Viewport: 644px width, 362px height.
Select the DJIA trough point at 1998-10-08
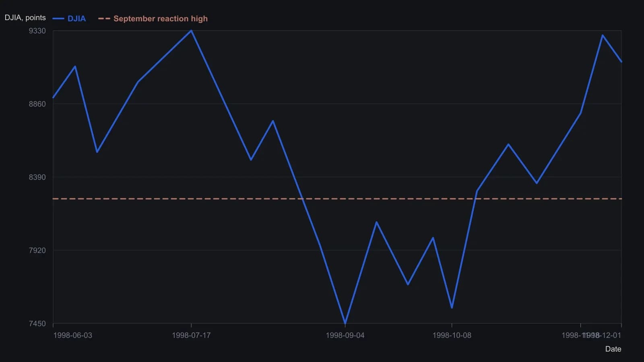tap(452, 308)
